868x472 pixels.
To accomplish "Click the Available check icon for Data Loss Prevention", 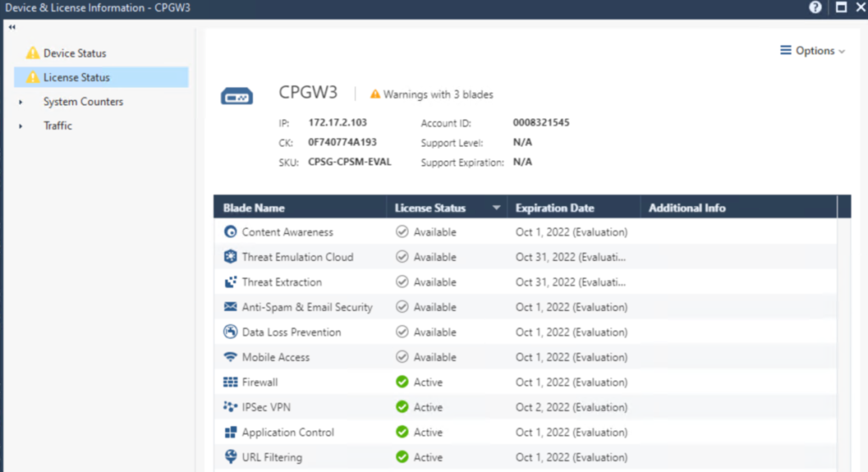I will [402, 332].
